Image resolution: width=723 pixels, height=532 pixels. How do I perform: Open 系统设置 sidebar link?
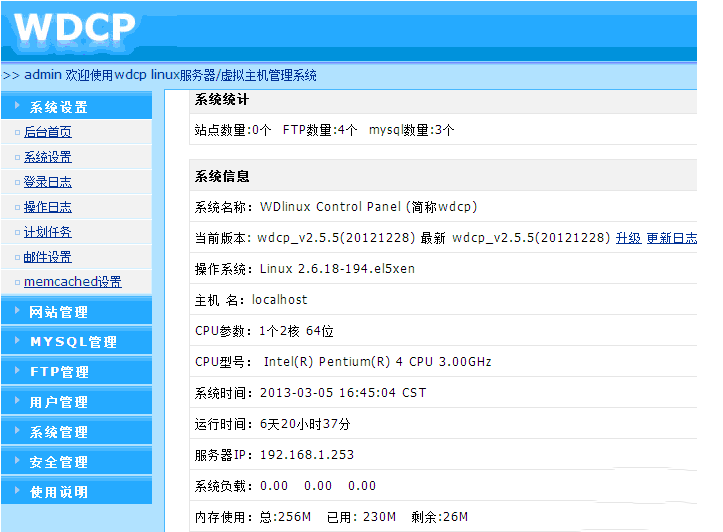[x=48, y=157]
